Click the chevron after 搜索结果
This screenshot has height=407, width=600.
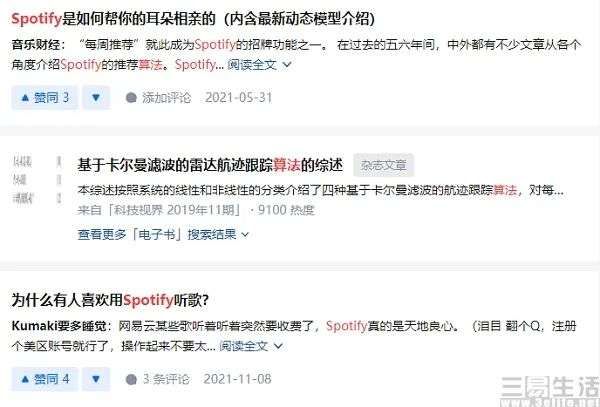(245, 235)
